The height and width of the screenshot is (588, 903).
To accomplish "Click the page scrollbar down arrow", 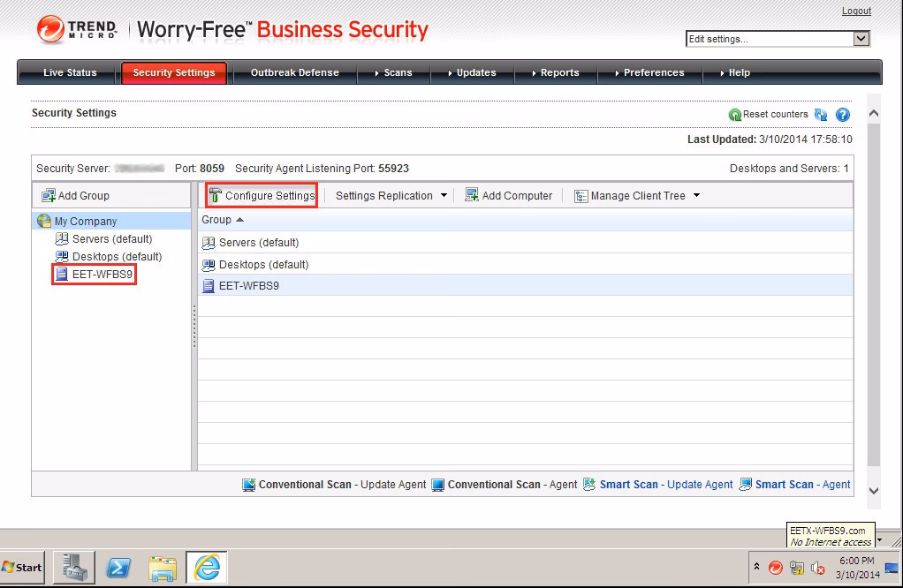I will [x=874, y=491].
